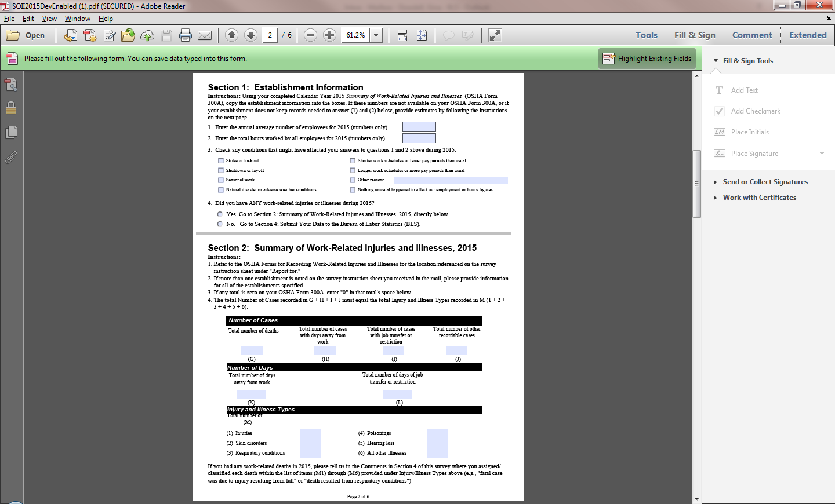Expand Work with Certificates section
Screen dimensions: 835x504
[759, 198]
